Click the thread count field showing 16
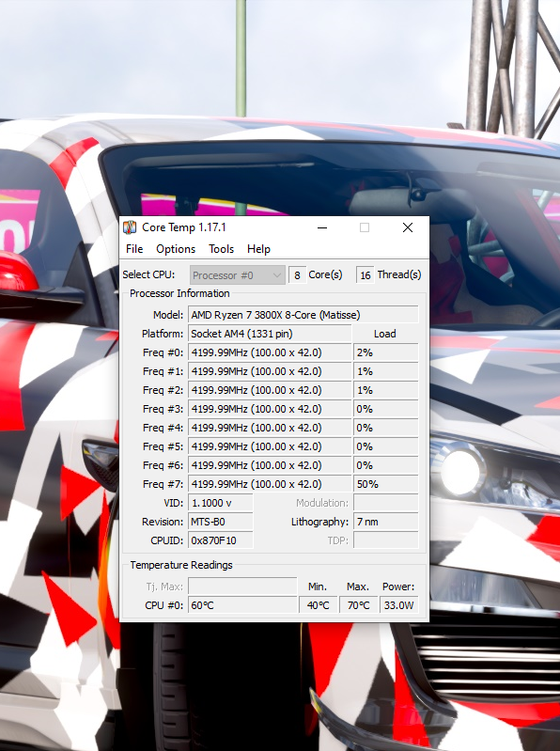This screenshot has height=751, width=560. [x=366, y=275]
